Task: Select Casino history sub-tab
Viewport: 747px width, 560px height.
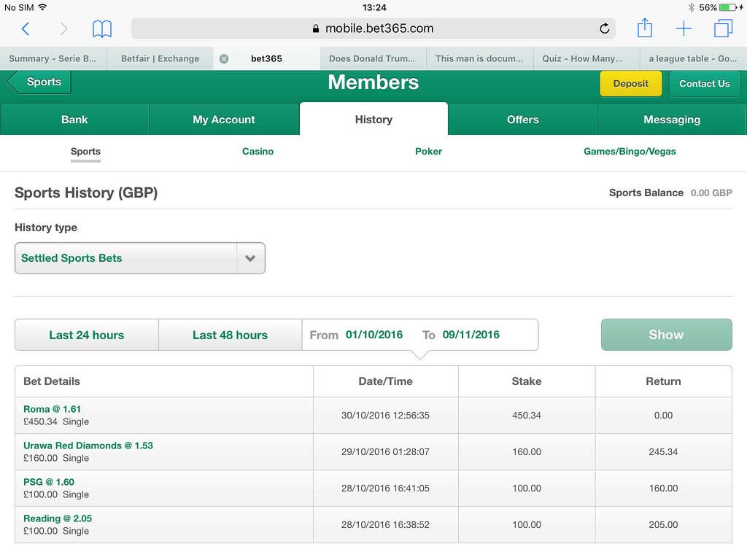Action: [x=258, y=152]
